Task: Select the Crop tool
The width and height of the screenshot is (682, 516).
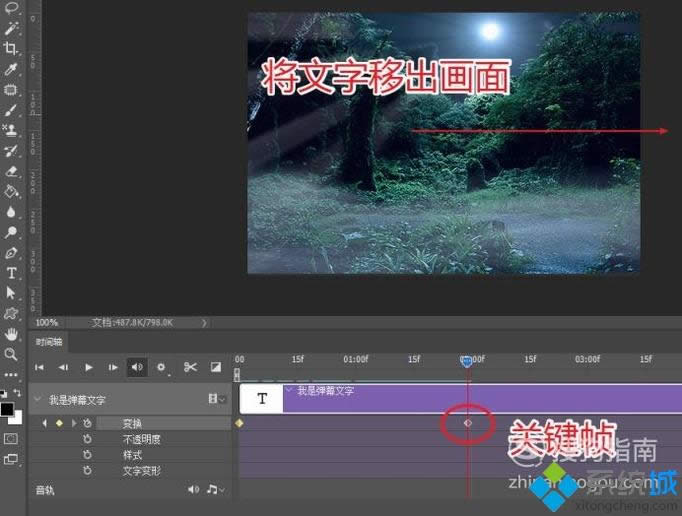Action: [x=11, y=48]
